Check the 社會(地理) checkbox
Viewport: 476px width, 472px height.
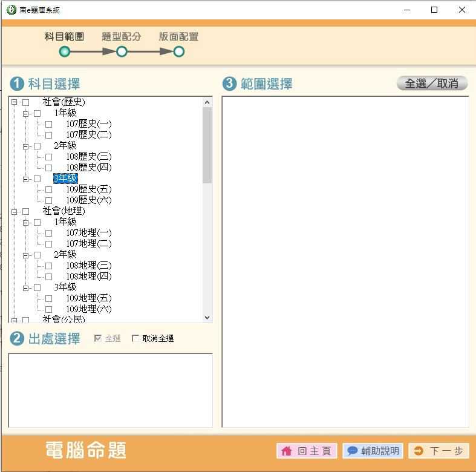[26, 211]
